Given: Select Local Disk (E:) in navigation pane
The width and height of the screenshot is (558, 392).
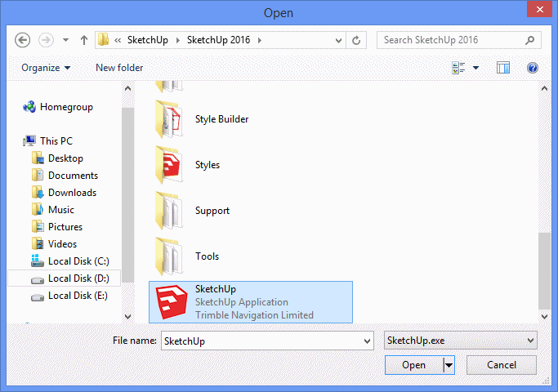Looking at the screenshot, I should coord(78,296).
